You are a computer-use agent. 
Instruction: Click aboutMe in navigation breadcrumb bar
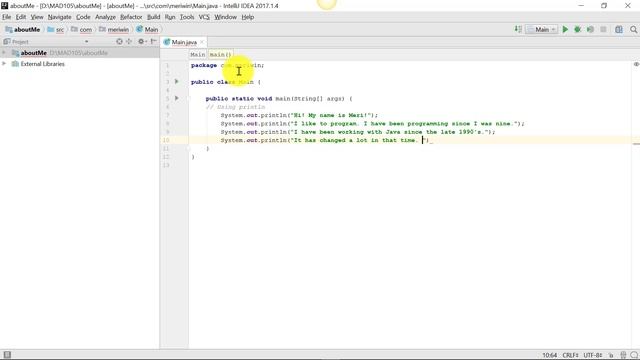point(23,29)
